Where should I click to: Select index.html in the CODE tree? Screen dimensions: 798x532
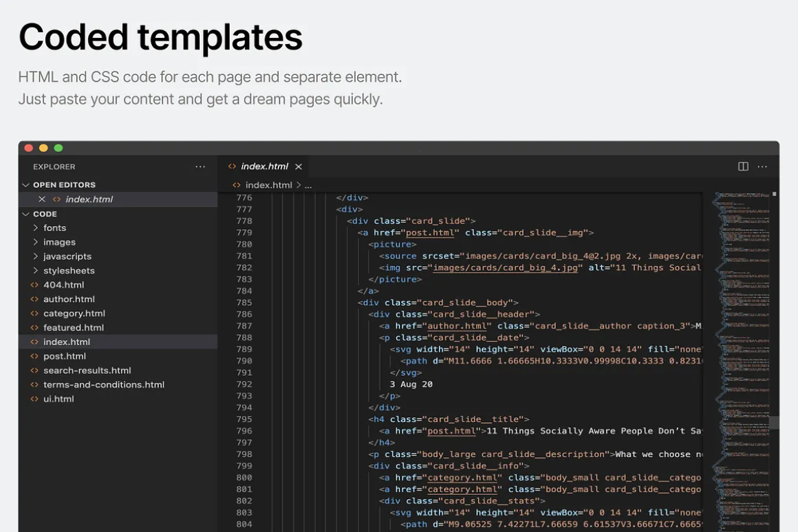click(118, 342)
